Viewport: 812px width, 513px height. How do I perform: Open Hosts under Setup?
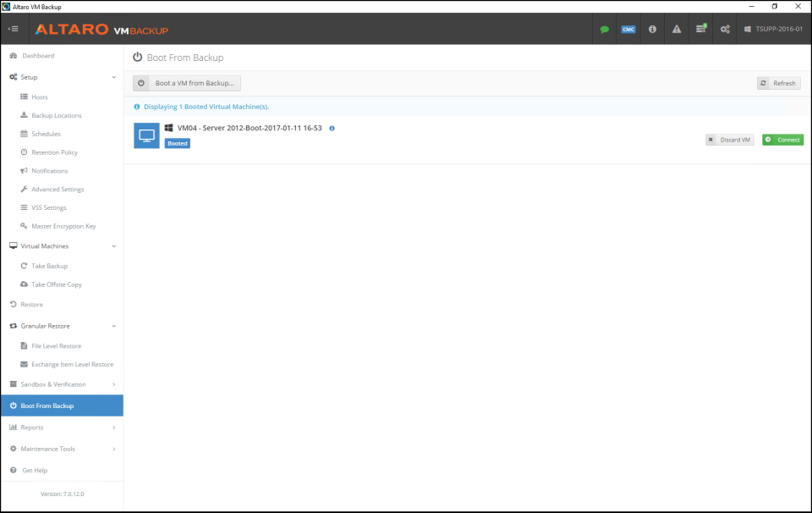40,97
